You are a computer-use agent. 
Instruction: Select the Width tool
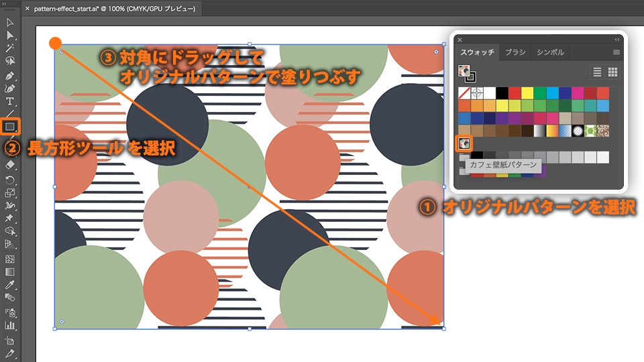click(x=10, y=206)
